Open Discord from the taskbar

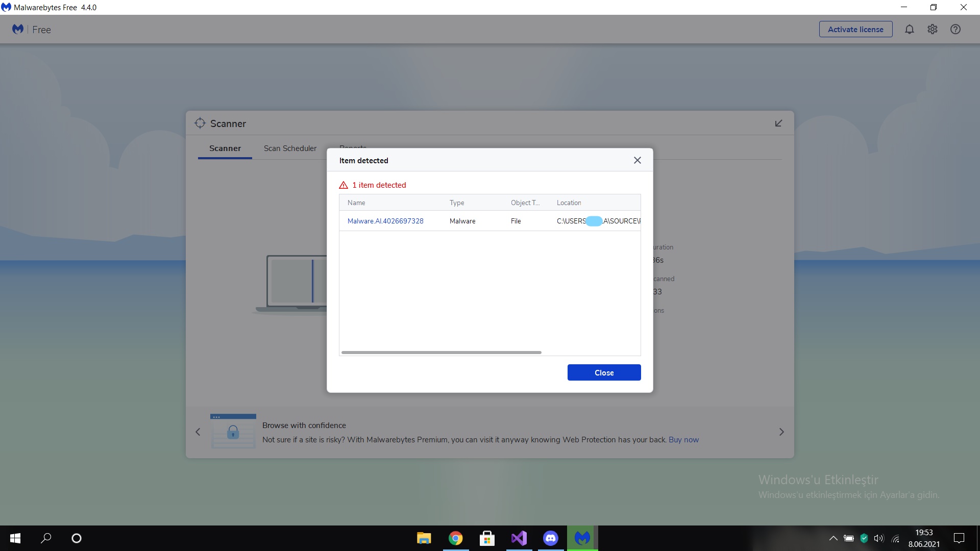[550, 538]
